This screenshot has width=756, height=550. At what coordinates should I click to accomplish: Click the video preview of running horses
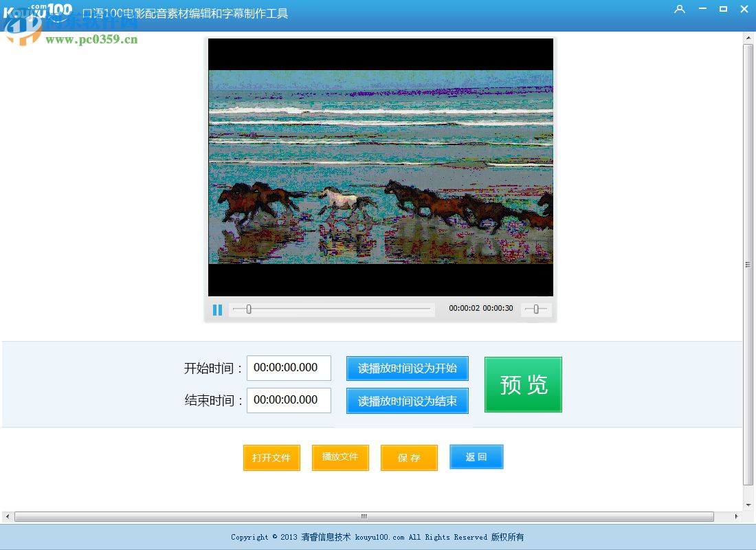pos(380,166)
